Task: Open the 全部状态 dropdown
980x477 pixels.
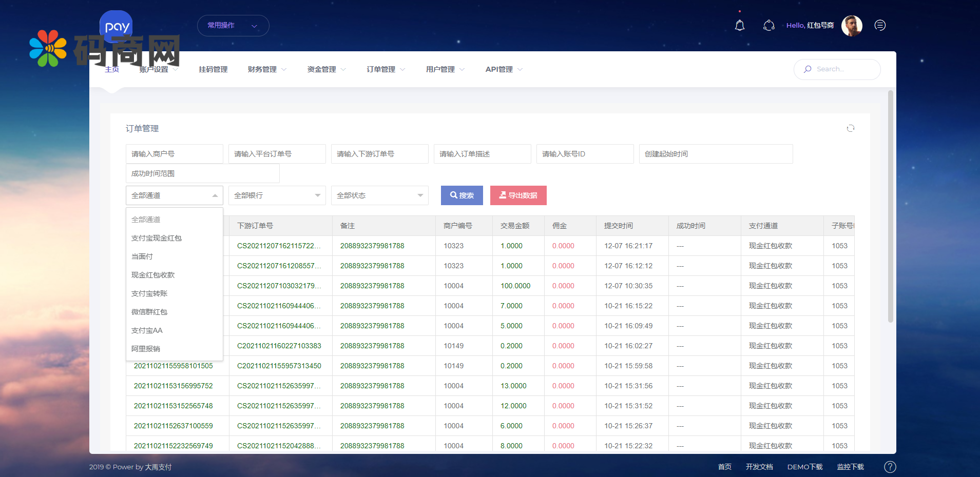Action: tap(379, 195)
